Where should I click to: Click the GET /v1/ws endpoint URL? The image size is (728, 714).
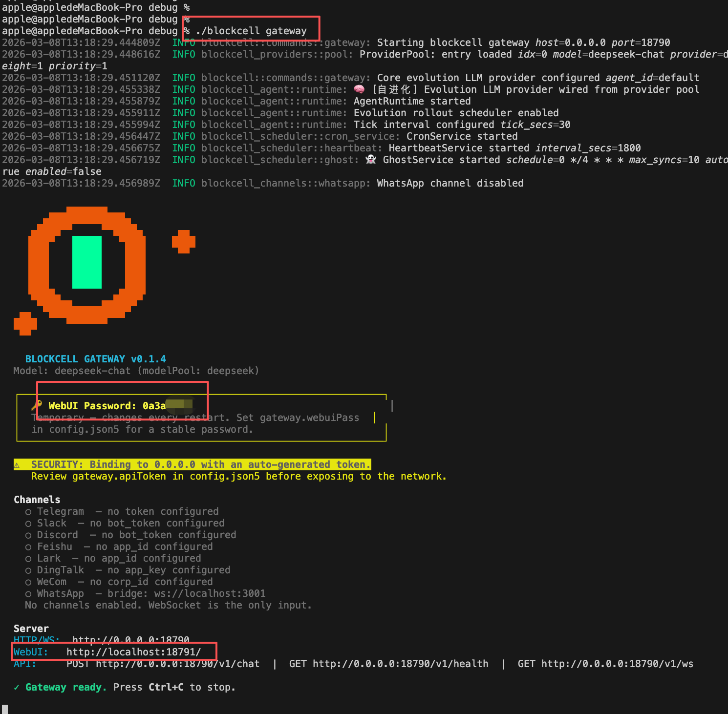pyautogui.click(x=606, y=664)
